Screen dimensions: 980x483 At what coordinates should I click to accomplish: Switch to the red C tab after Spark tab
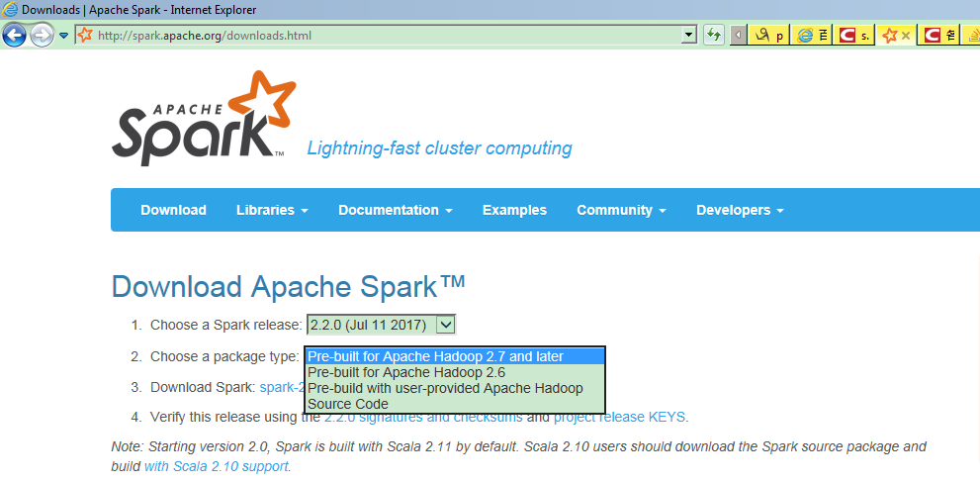point(940,36)
